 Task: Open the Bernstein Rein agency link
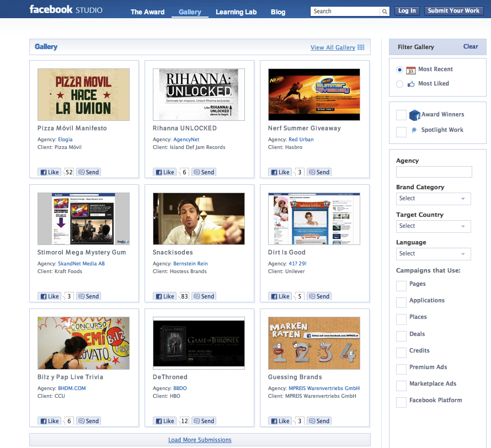[x=190, y=264]
